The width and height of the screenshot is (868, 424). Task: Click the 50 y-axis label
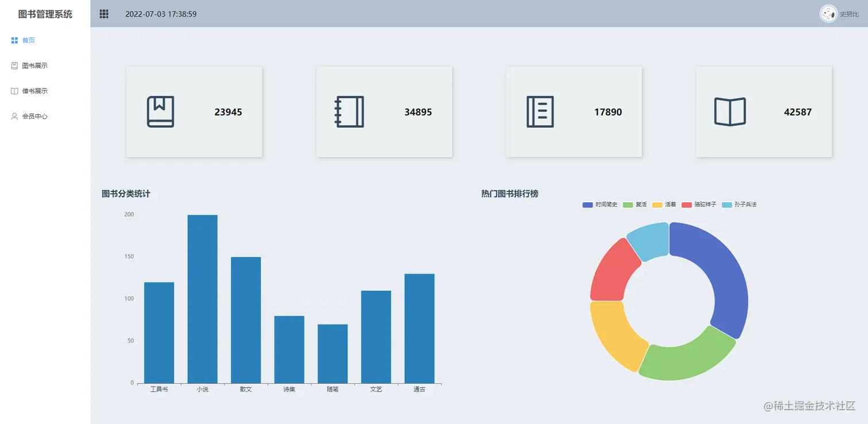131,341
